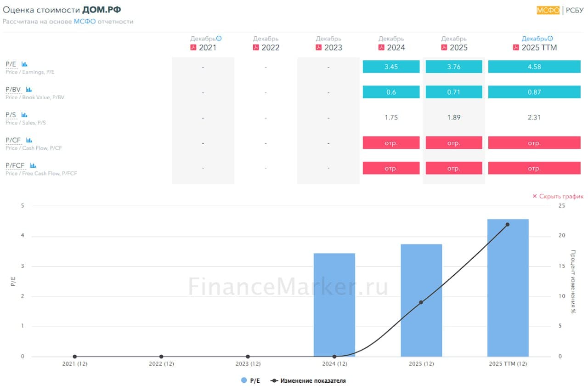Image resolution: width=588 pixels, height=391 pixels.
Task: Open the PDF report icon for 2021
Action: tap(193, 47)
